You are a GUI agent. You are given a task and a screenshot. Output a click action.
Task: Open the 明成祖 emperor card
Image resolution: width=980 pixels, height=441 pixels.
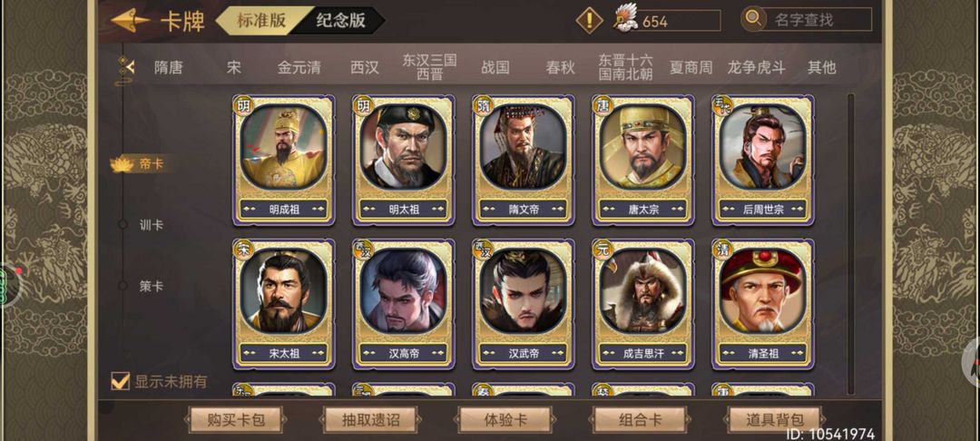pos(284,160)
